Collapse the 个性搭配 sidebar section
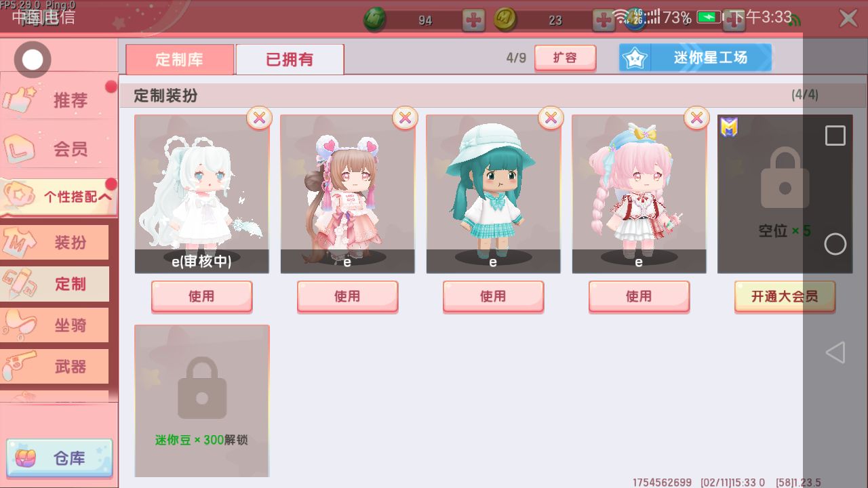This screenshot has width=868, height=488. (59, 197)
